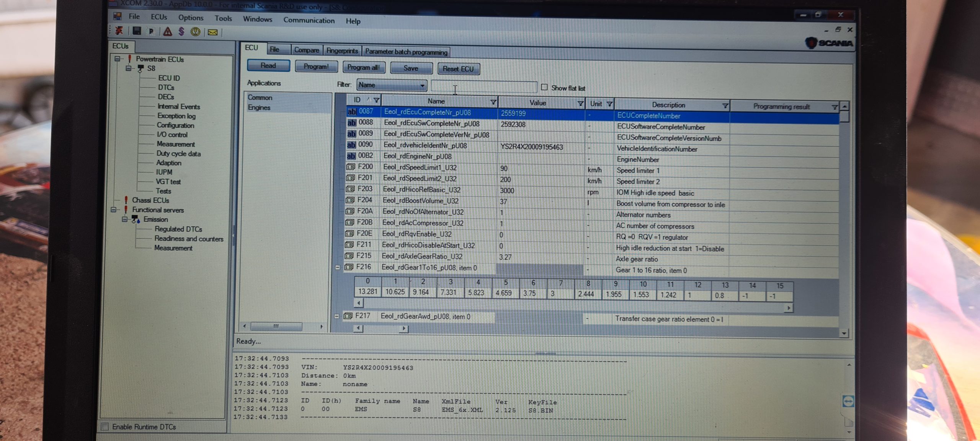
Task: Click the Reset ECU button
Action: (x=458, y=69)
